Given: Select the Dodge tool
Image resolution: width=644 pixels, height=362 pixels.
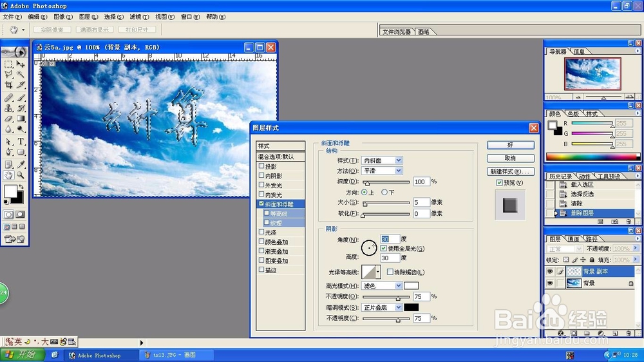Looking at the screenshot, I should pyautogui.click(x=21, y=129).
